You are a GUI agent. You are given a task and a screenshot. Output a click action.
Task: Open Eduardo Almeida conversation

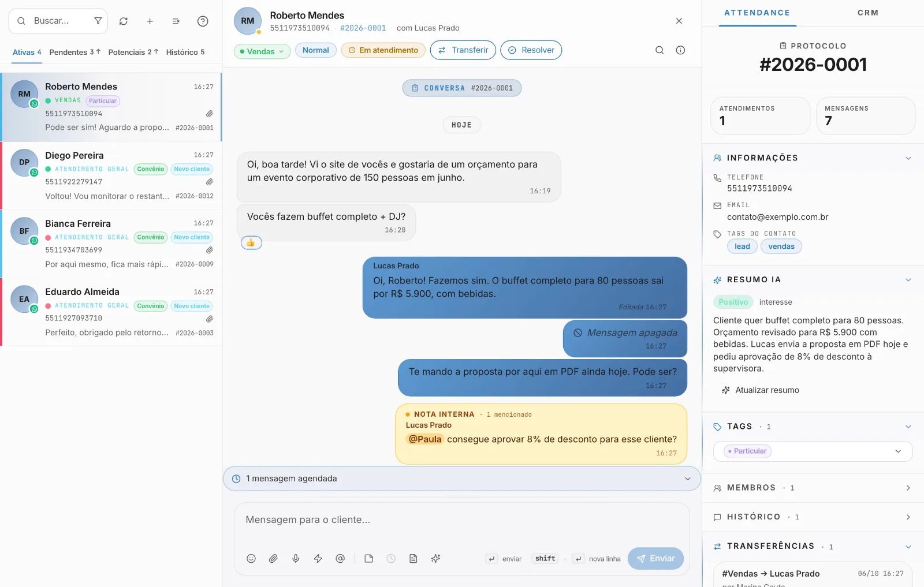112,312
